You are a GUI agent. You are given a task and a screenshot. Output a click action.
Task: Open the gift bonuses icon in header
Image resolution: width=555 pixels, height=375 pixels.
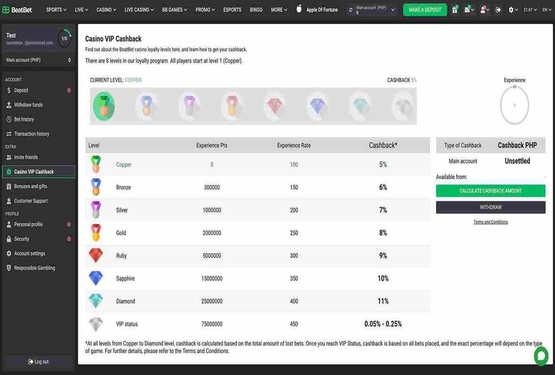pos(455,10)
